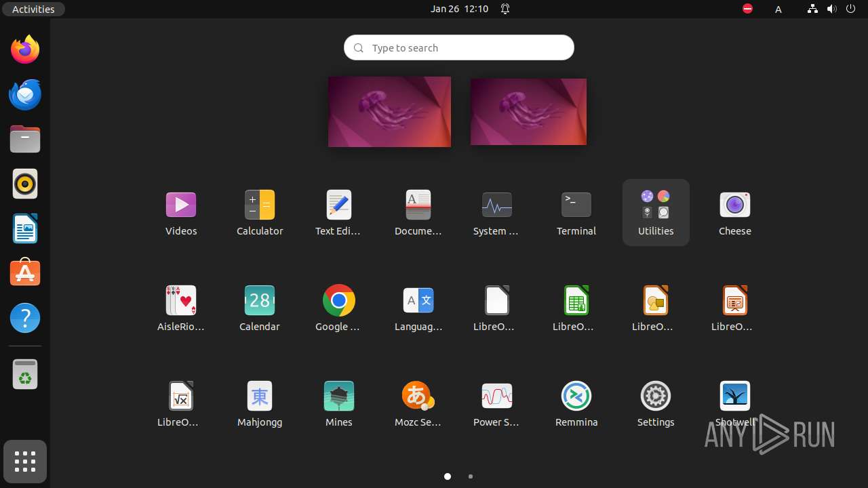Open the clock and calendar menu
The image size is (868, 488).
coord(459,9)
